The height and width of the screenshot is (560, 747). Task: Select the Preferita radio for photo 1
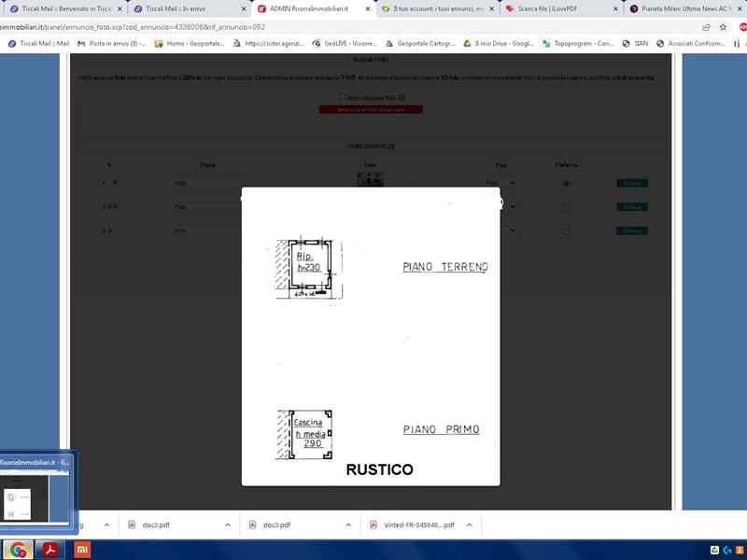567,183
